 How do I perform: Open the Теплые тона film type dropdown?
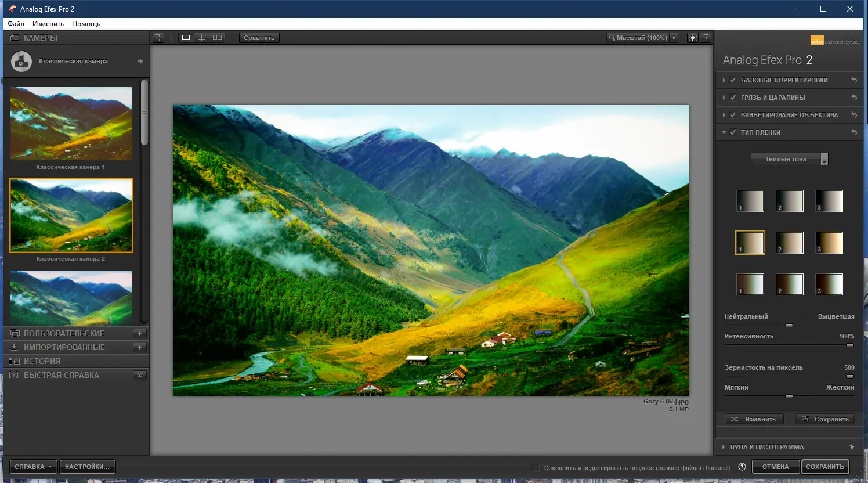click(x=789, y=159)
